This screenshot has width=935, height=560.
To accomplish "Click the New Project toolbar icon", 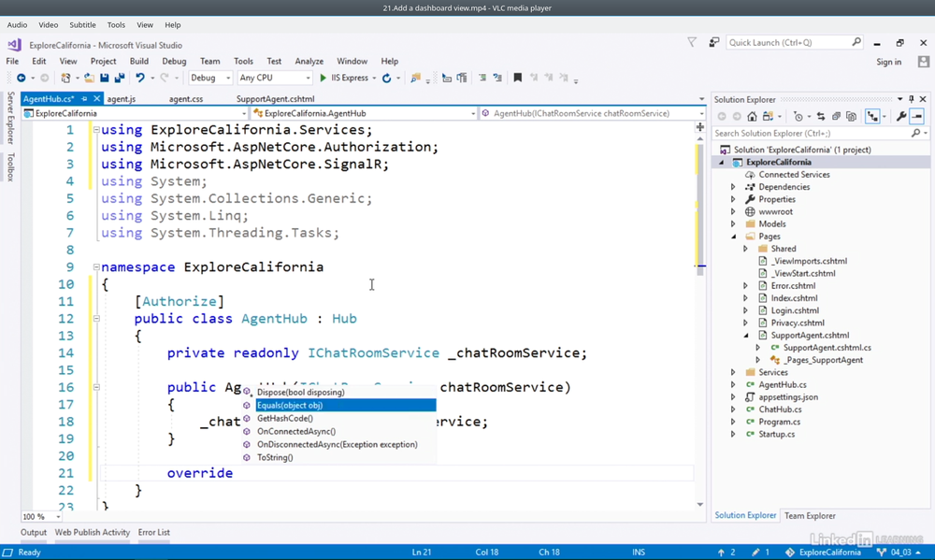I will coord(65,79).
